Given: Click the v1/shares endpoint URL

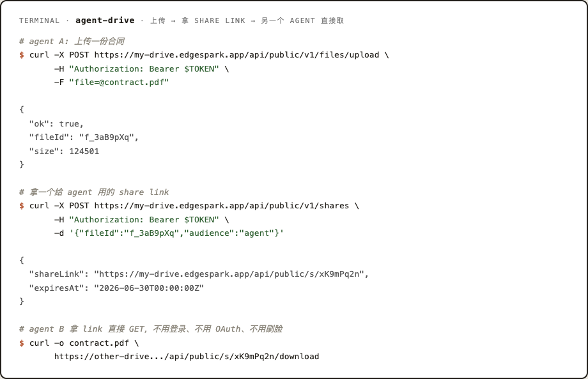Looking at the screenshot, I should pyautogui.click(x=222, y=206).
